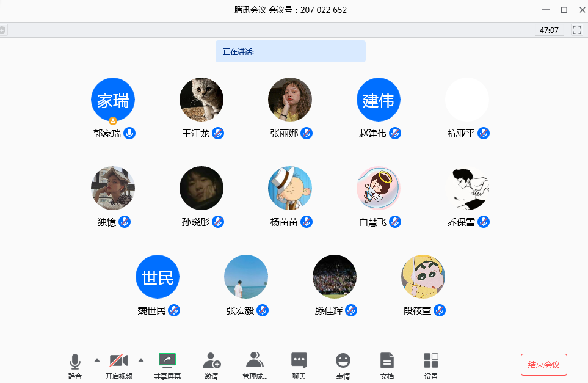Screen dimensions: 588x383
Task: Click muted mic icon beside 段筱萱
Action: coord(440,310)
